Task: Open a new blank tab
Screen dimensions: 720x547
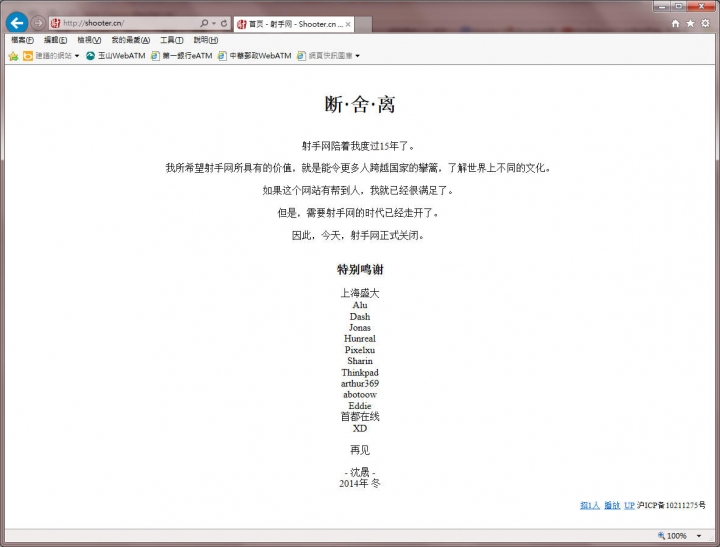Action: point(363,24)
